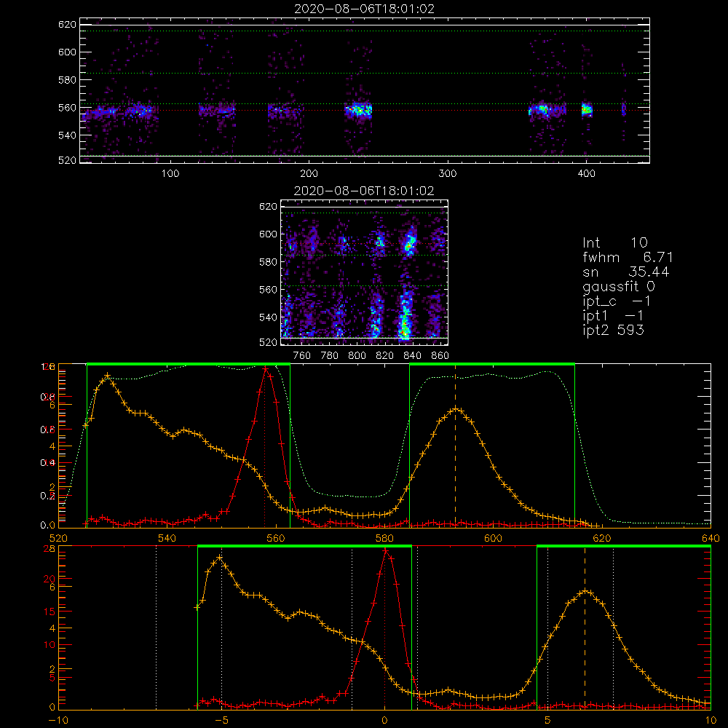Select the 'Int 10' readout text
Viewport: 728px width, 728px height.
click(614, 242)
